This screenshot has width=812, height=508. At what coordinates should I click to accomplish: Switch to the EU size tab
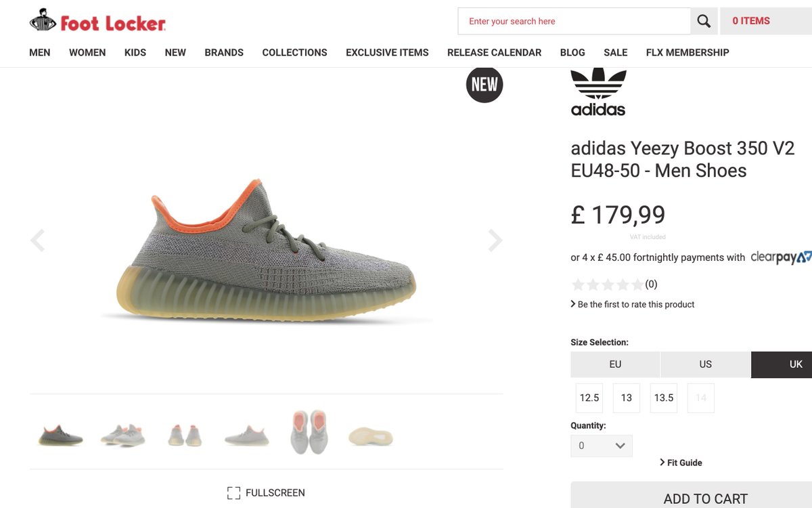[x=615, y=364]
